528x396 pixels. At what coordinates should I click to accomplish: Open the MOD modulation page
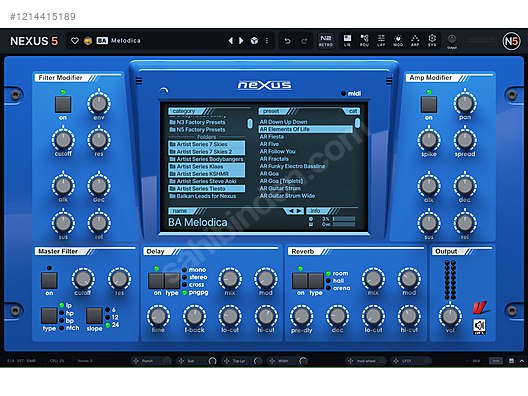398,40
